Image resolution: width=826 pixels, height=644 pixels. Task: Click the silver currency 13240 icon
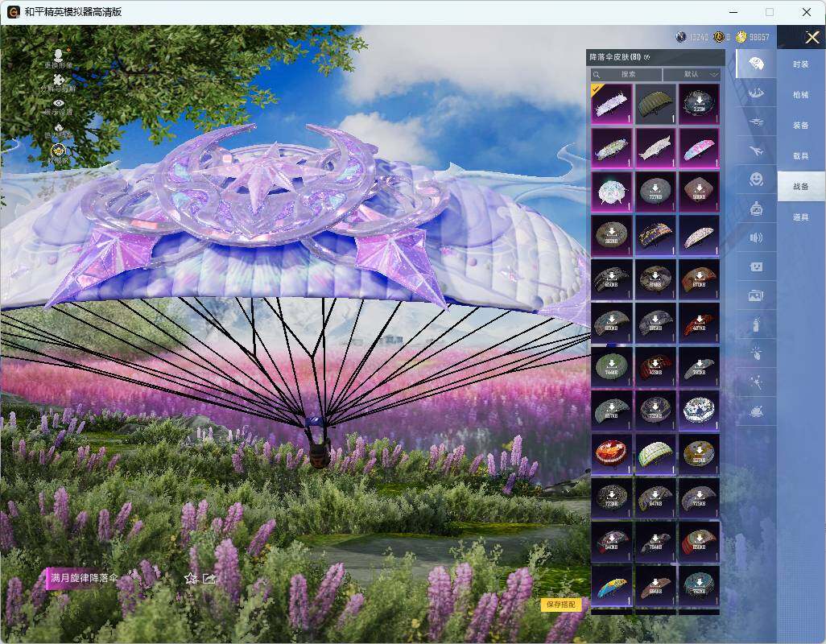coord(680,37)
